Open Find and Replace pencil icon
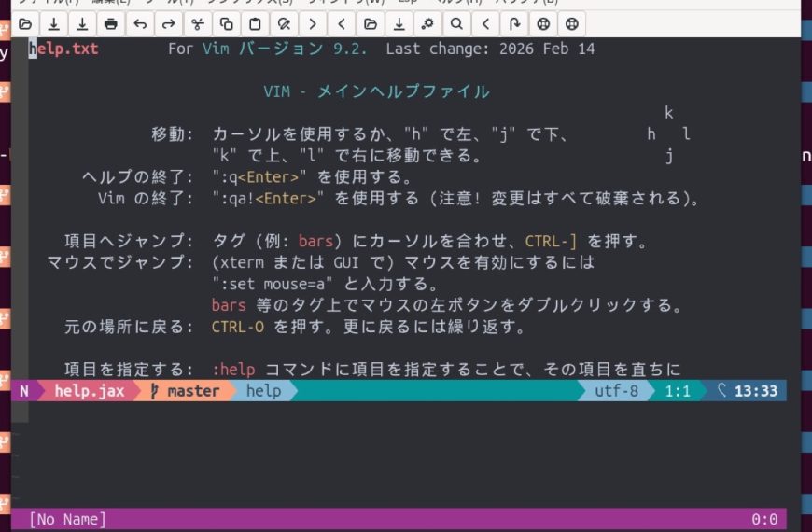 pyautogui.click(x=284, y=24)
